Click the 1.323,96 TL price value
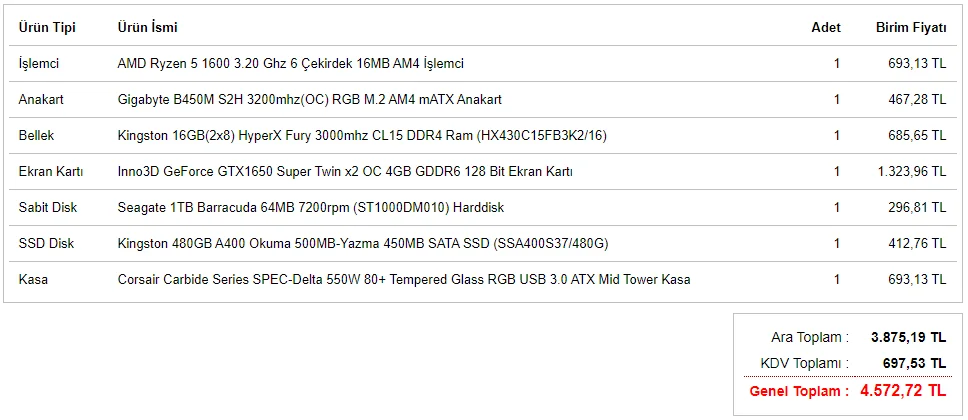This screenshot has height=420, width=968. click(x=911, y=172)
